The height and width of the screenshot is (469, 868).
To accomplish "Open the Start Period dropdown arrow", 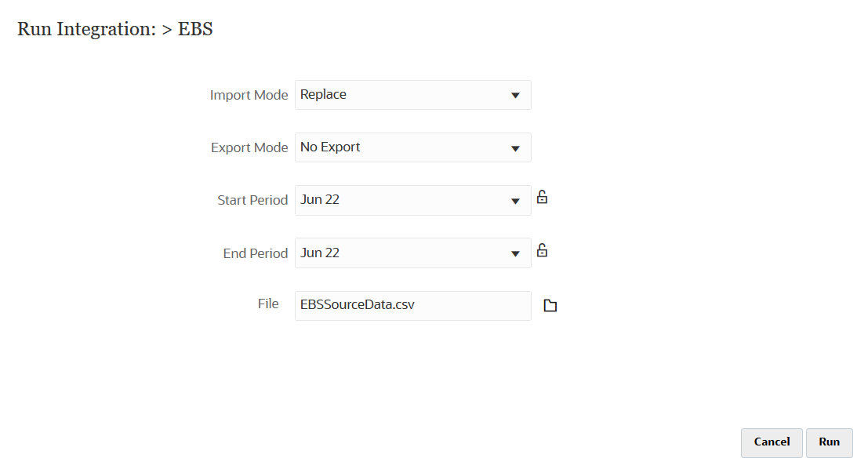I will click(515, 201).
